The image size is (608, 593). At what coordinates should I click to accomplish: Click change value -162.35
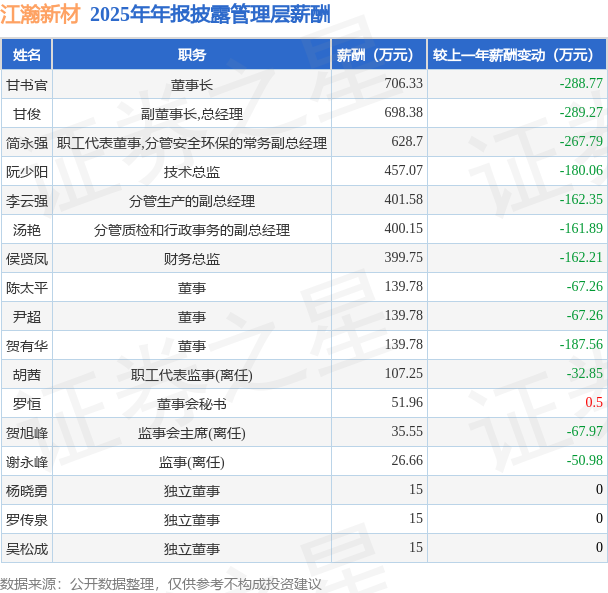(x=581, y=199)
